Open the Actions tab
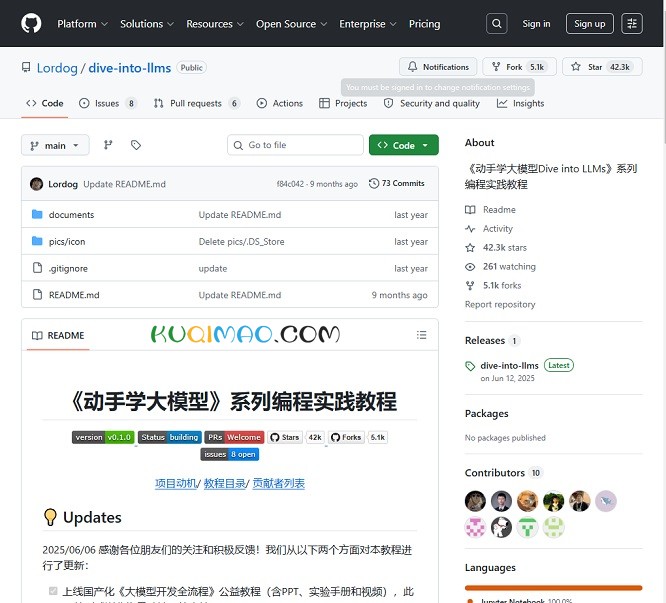Viewport: 666px width, 603px height. [x=279, y=103]
